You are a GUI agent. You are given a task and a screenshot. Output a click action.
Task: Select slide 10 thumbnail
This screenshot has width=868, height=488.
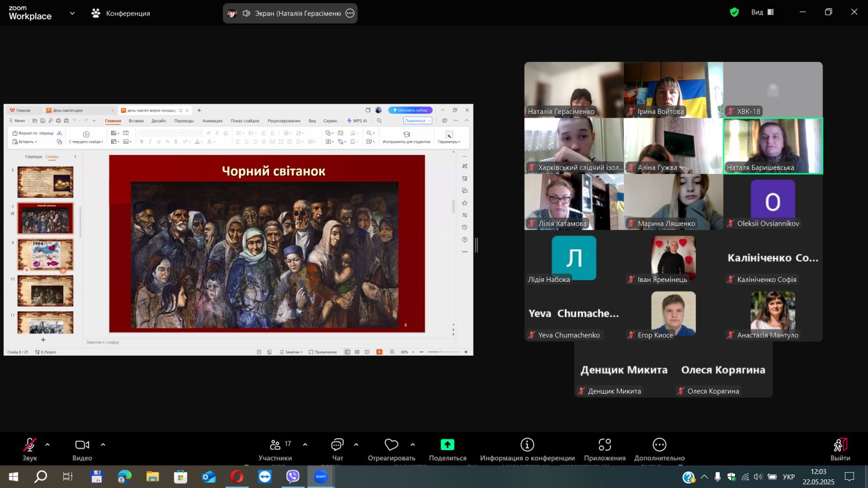point(45,291)
